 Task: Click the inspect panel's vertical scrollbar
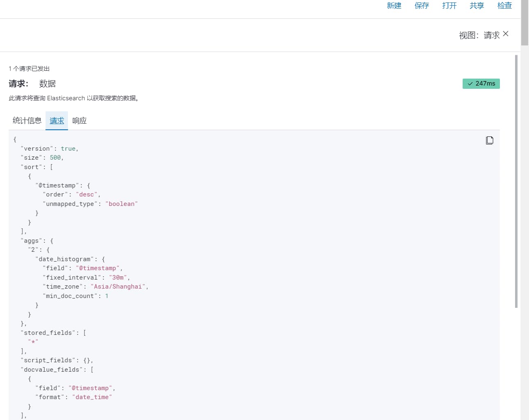tap(516, 180)
